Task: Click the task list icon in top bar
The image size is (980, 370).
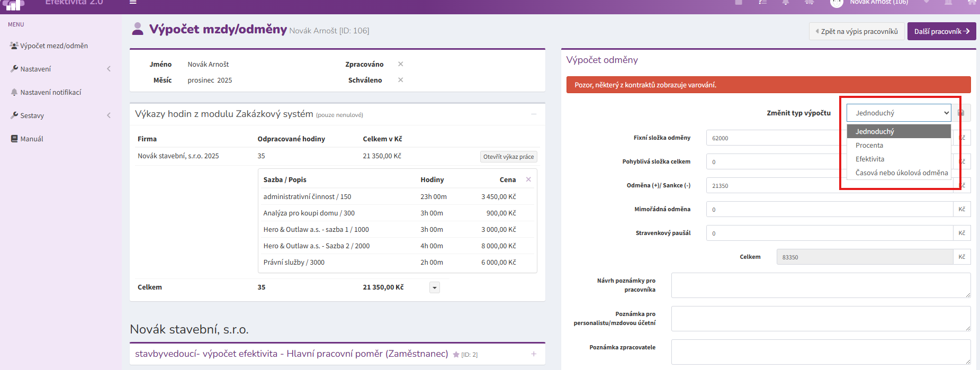Action: (762, 3)
